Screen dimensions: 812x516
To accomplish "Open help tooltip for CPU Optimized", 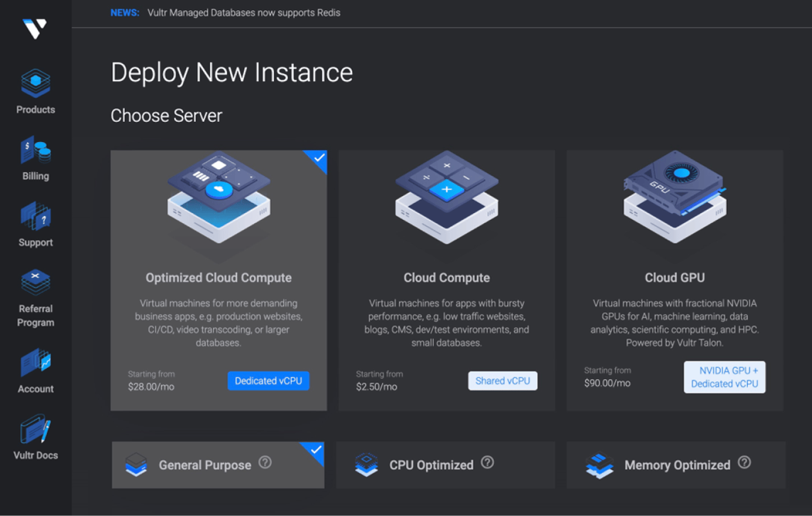I will coord(488,462).
